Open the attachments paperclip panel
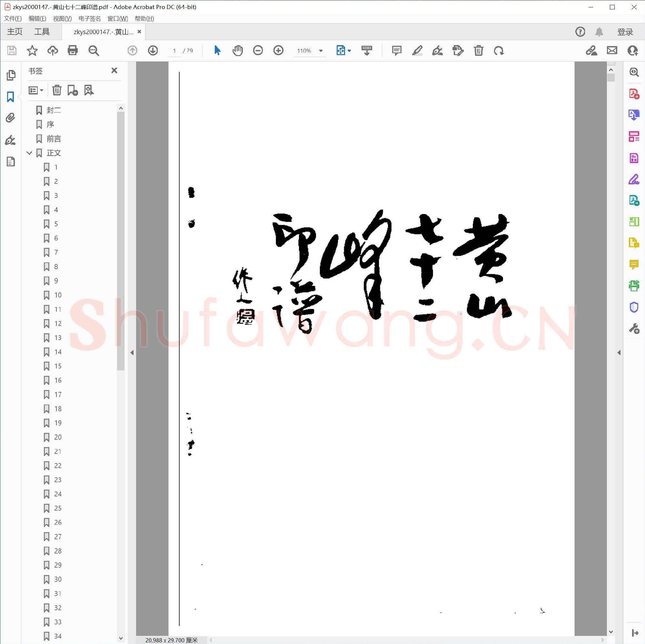The image size is (645, 644). coord(10,118)
